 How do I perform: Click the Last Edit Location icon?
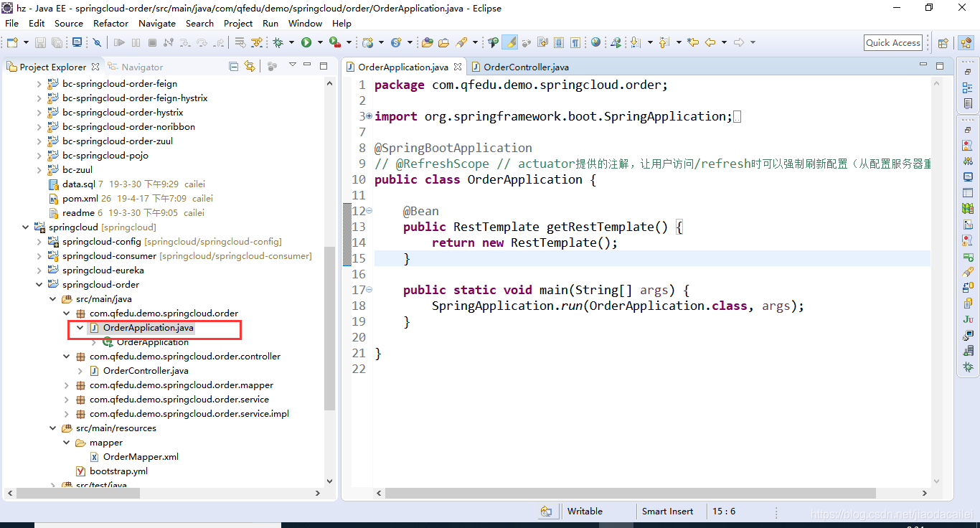click(x=693, y=42)
